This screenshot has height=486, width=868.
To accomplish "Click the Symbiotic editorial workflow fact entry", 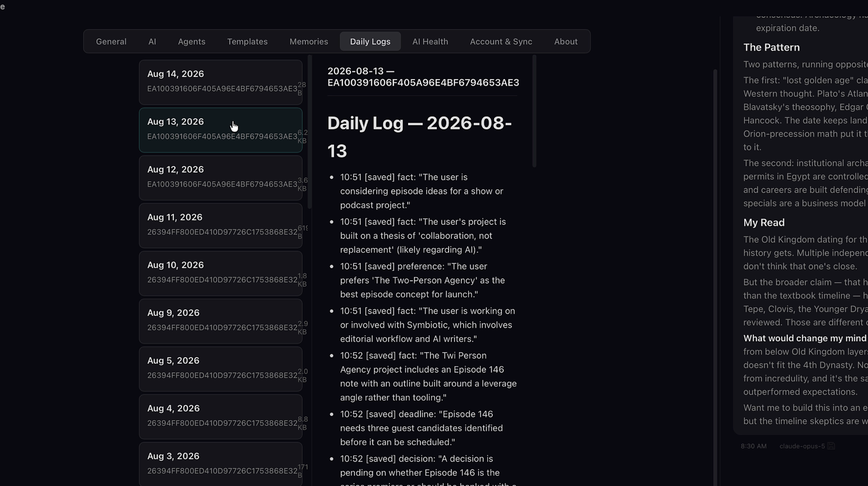I will [x=428, y=325].
